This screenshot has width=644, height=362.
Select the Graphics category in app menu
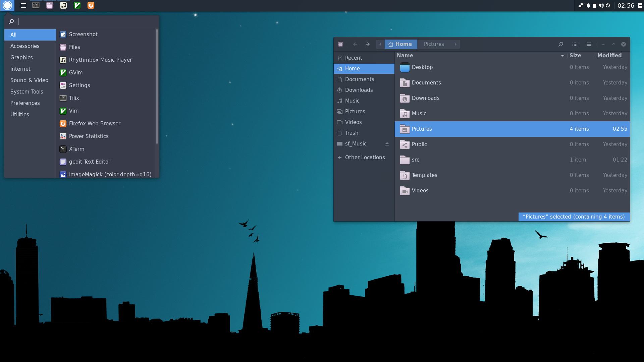21,57
